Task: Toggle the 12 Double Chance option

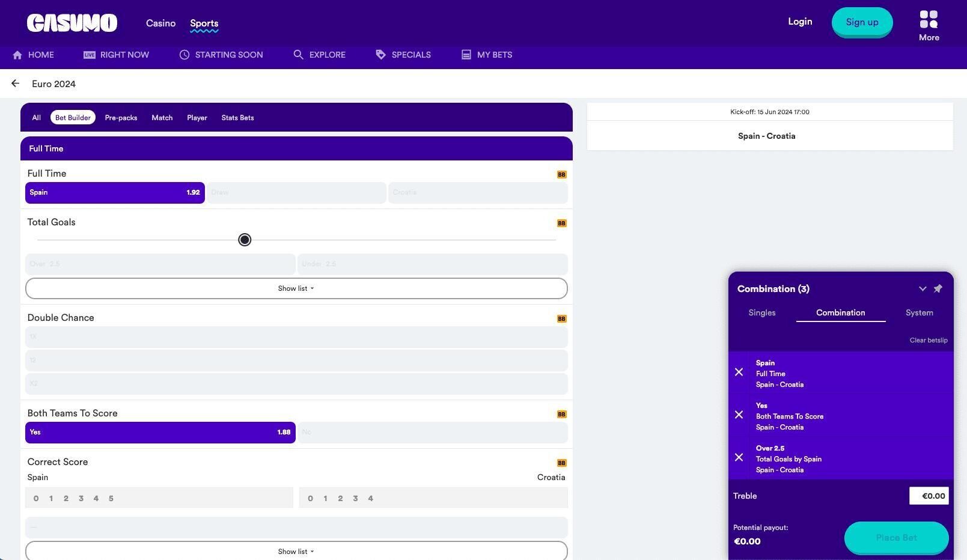Action: click(x=296, y=360)
